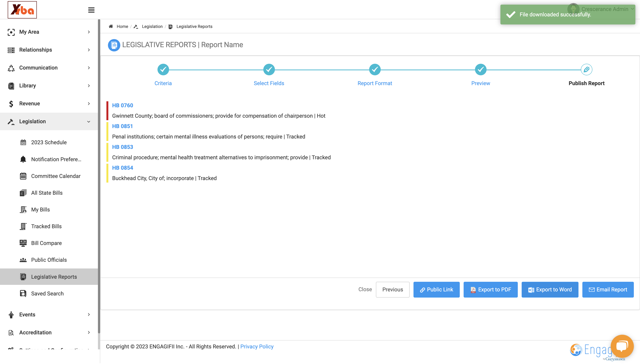This screenshot has width=640, height=364.
Task: Expand the Communication menu chevron
Action: click(x=89, y=68)
